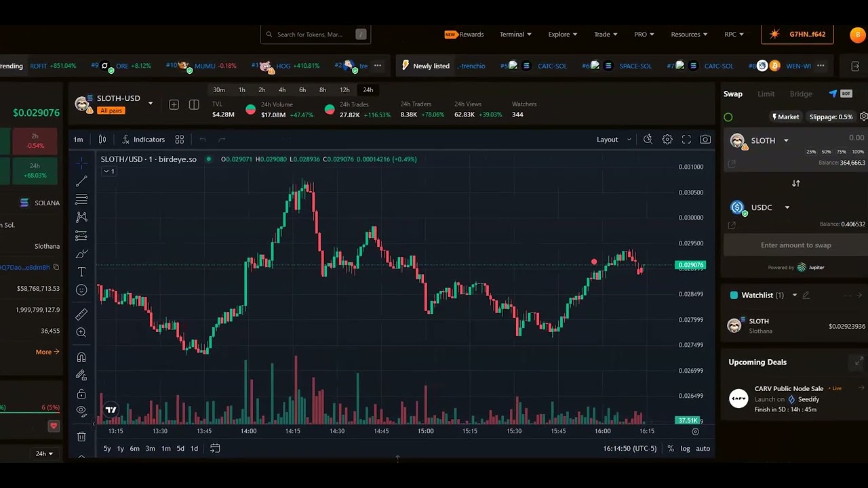
Task: Set swap amount to 100%
Action: tap(858, 152)
